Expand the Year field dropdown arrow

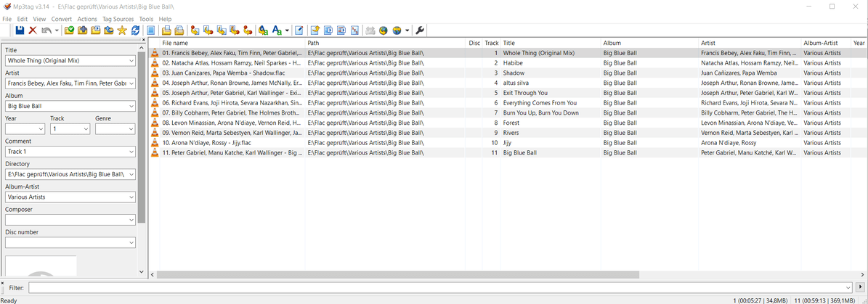(x=41, y=129)
